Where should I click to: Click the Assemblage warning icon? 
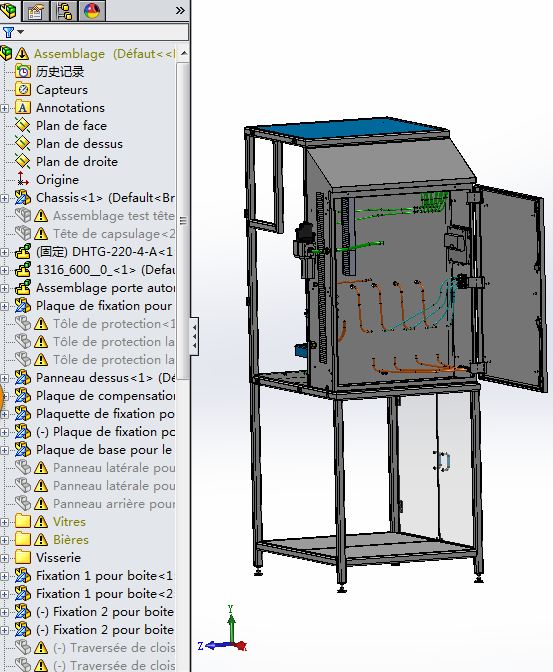22,54
